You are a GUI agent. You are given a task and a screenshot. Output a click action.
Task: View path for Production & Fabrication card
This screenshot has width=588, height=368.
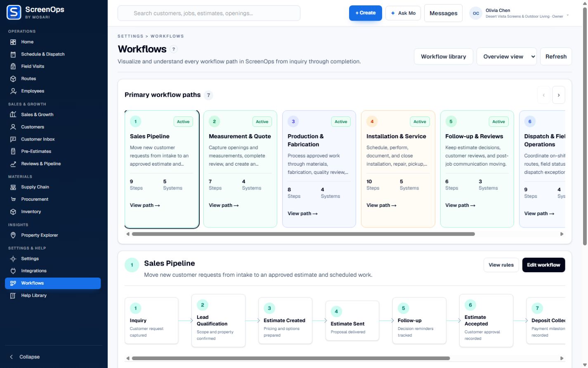302,214
